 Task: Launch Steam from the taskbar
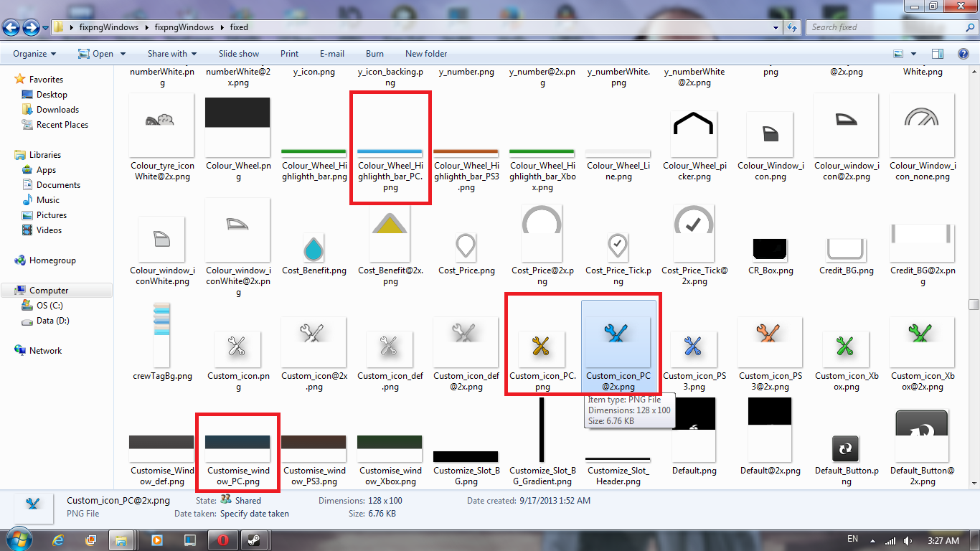click(x=255, y=540)
